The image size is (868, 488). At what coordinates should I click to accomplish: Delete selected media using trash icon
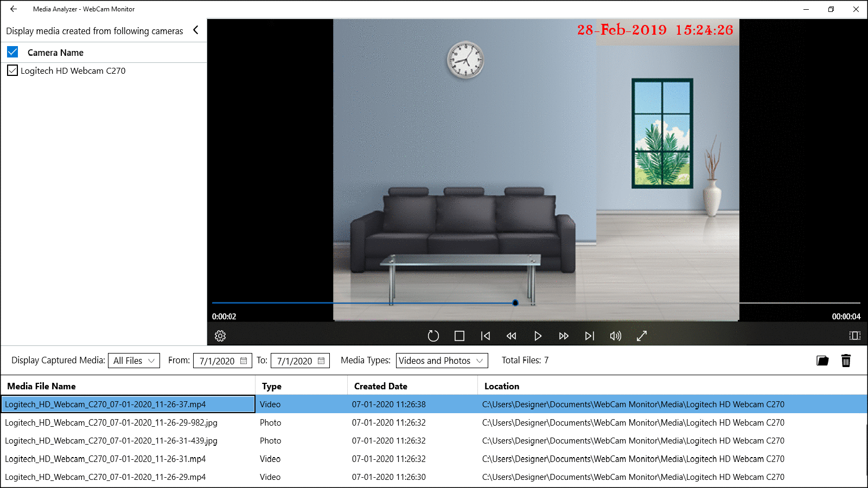(x=846, y=360)
